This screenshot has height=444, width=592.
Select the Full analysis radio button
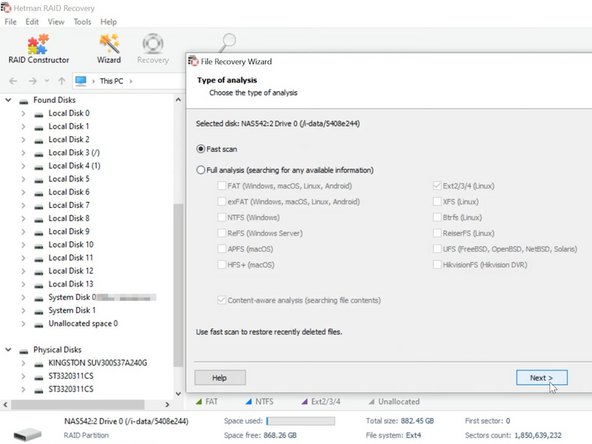(x=201, y=170)
